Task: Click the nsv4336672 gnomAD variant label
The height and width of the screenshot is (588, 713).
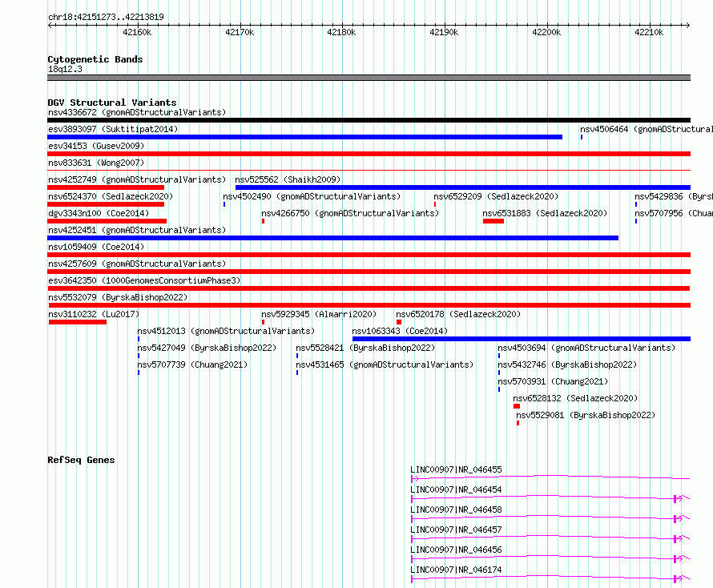Action: tap(137, 112)
